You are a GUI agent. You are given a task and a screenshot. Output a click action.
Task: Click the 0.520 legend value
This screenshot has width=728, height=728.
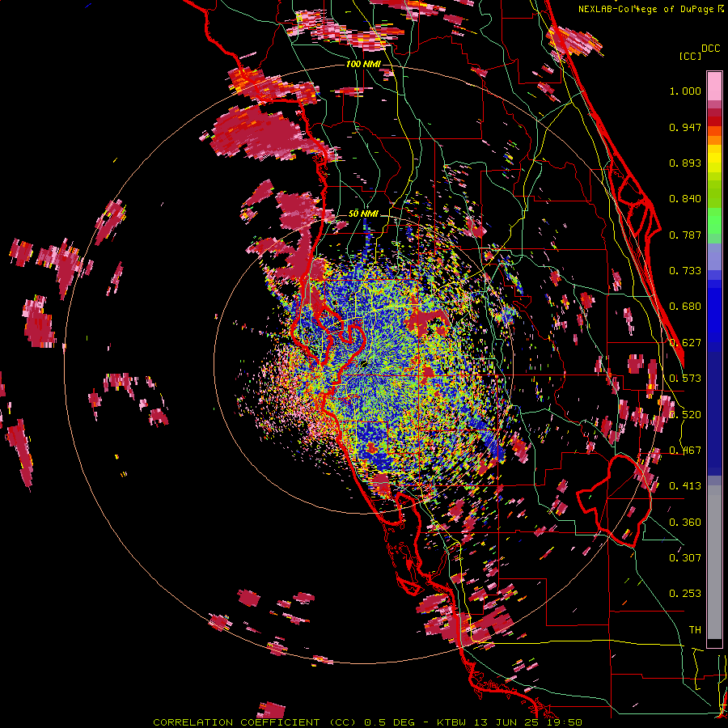point(685,415)
